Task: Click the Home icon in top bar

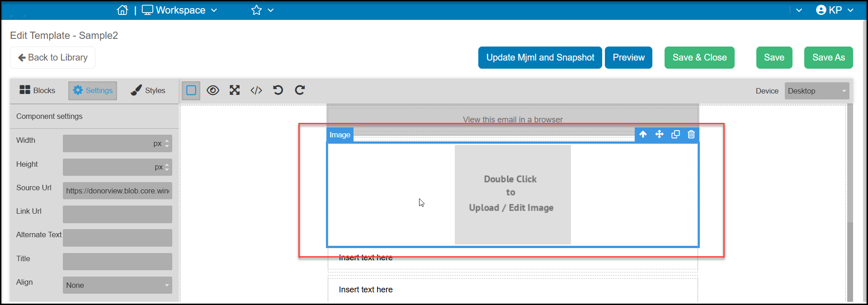Action: point(122,10)
